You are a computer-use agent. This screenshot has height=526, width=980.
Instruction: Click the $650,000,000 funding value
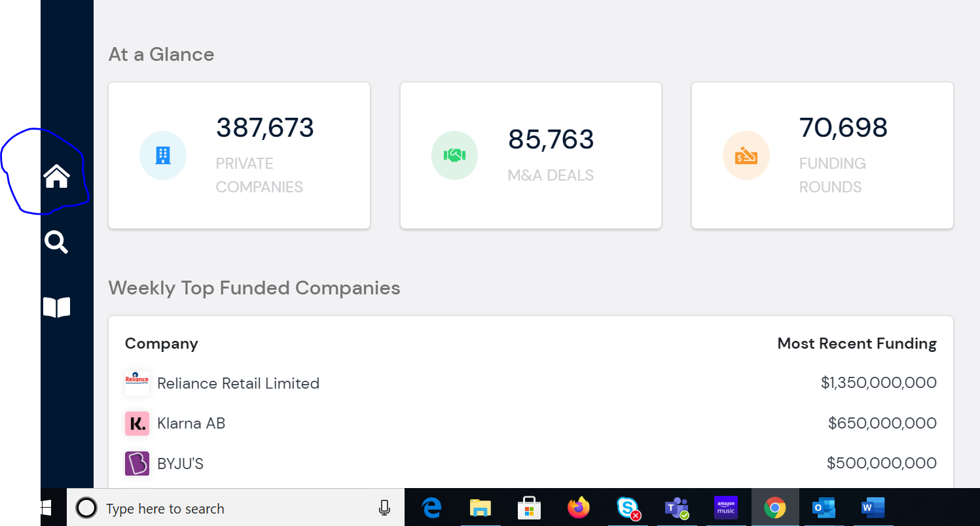pyautogui.click(x=882, y=423)
